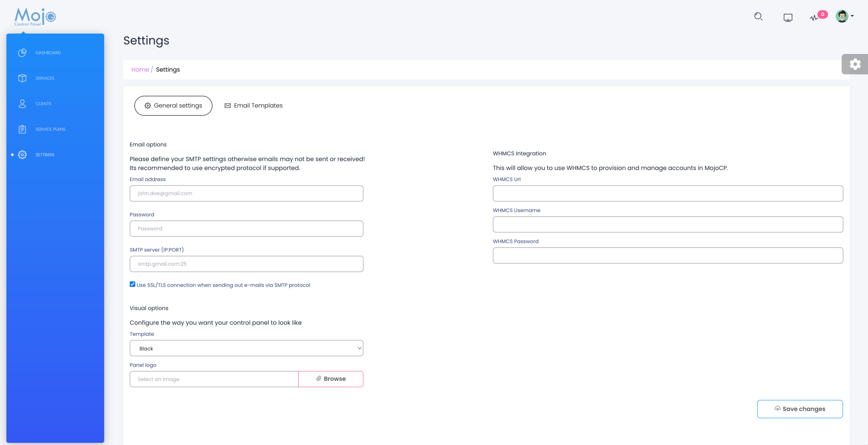Click the Dashboard pie chart icon
Image resolution: width=868 pixels, height=445 pixels.
pos(22,53)
